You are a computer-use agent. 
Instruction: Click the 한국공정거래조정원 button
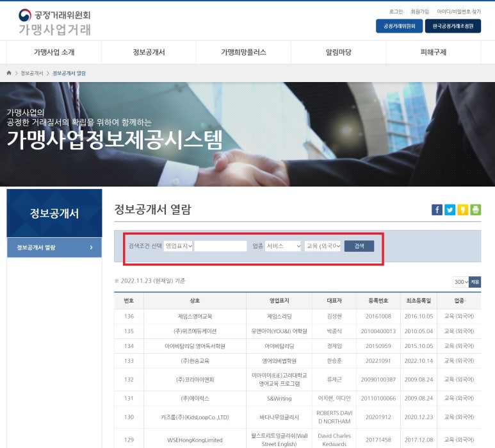[x=453, y=26]
